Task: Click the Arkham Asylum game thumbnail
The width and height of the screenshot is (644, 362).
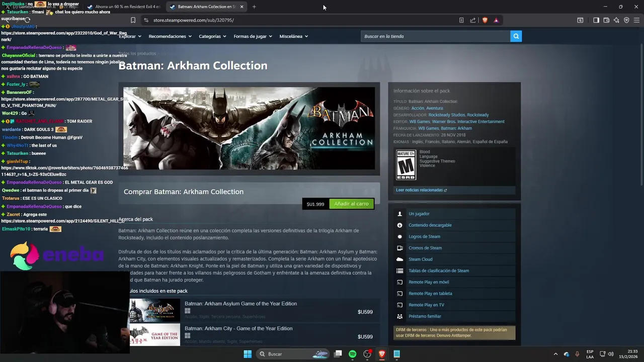Action: pyautogui.click(x=155, y=311)
